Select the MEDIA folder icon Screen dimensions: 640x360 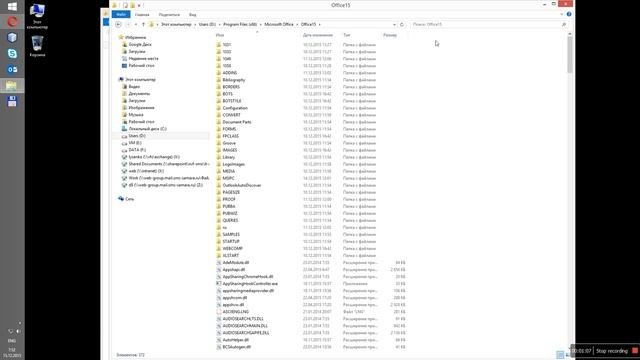(218, 171)
